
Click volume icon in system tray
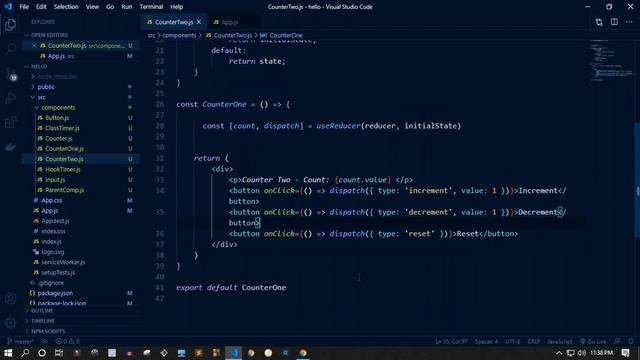[582, 353]
